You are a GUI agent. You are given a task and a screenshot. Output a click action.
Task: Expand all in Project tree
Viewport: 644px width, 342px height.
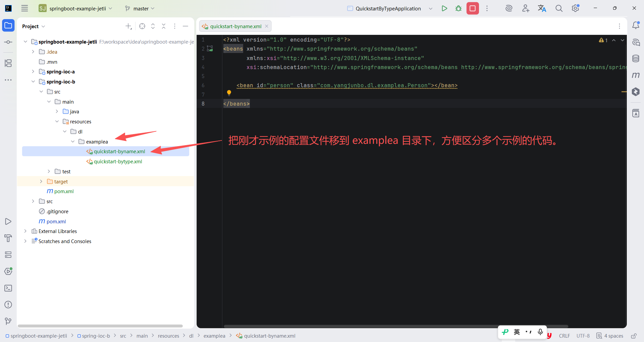point(153,26)
